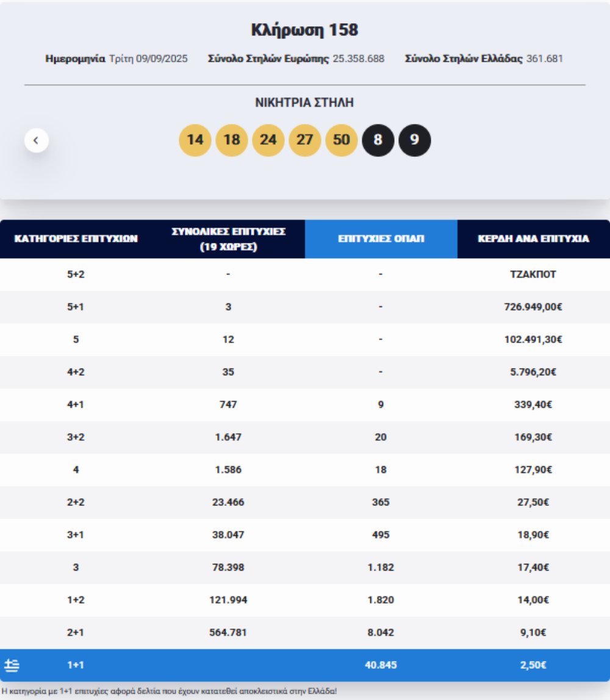
Task: Select winning number ball 27
Action: point(305,140)
